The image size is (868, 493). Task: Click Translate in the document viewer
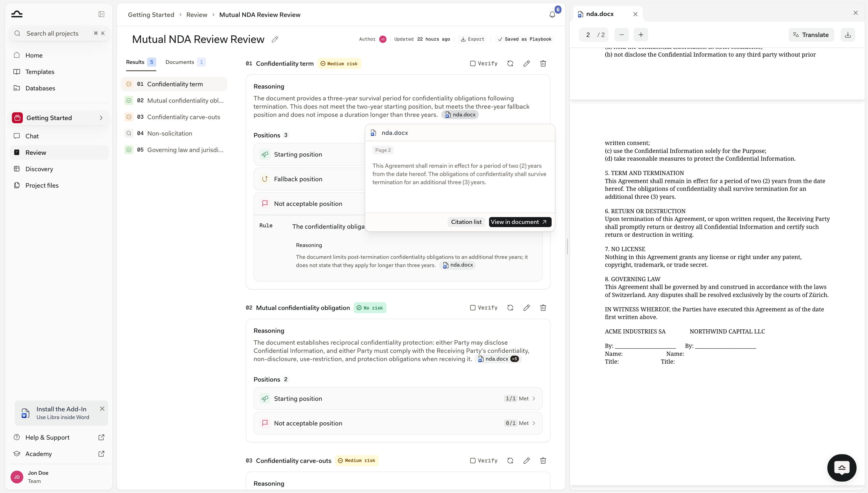[x=811, y=35]
